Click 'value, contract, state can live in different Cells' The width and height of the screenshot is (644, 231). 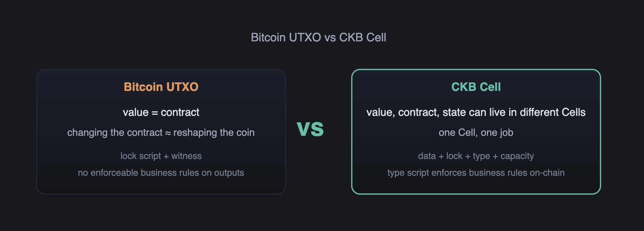(x=476, y=112)
